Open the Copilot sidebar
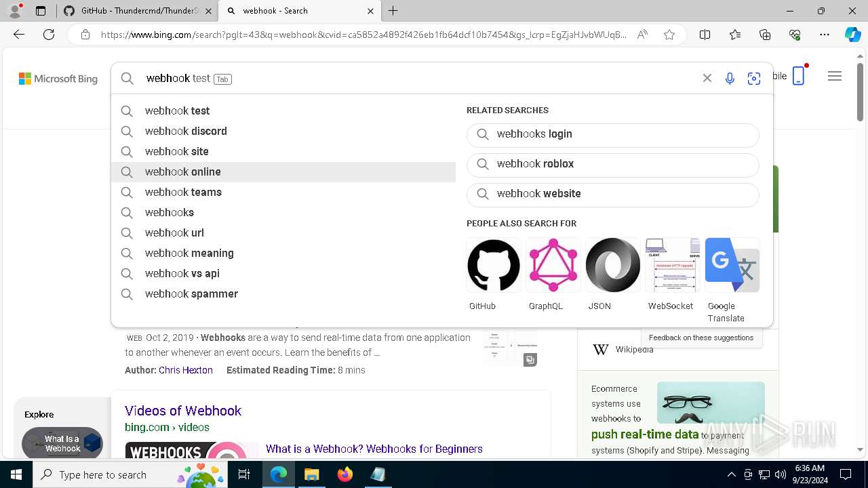The height and width of the screenshot is (488, 868). pyautogui.click(x=853, y=35)
